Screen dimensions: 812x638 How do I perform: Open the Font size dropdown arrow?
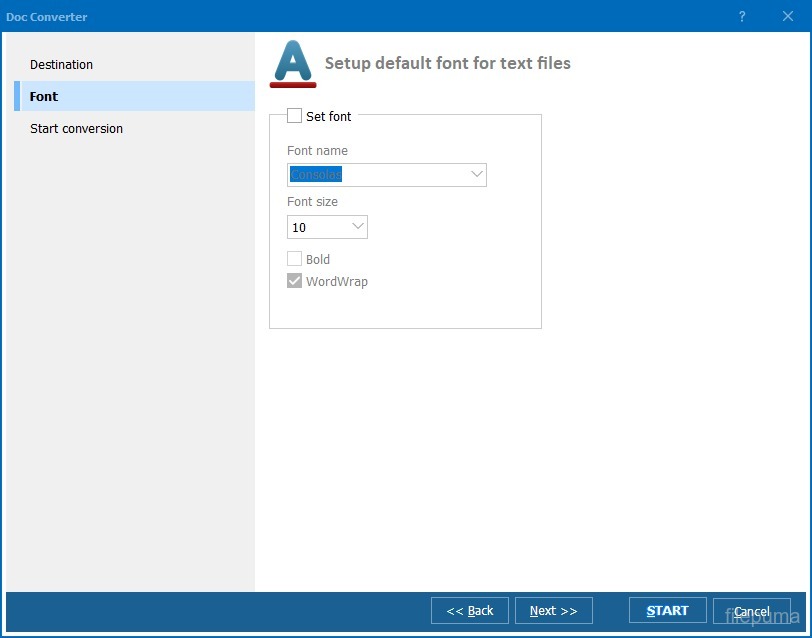coord(357,227)
